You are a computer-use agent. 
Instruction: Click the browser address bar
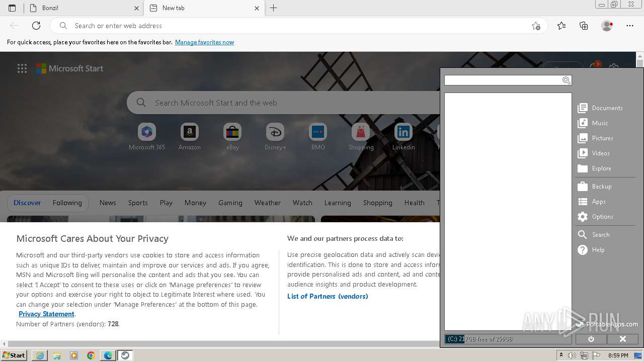click(x=299, y=26)
